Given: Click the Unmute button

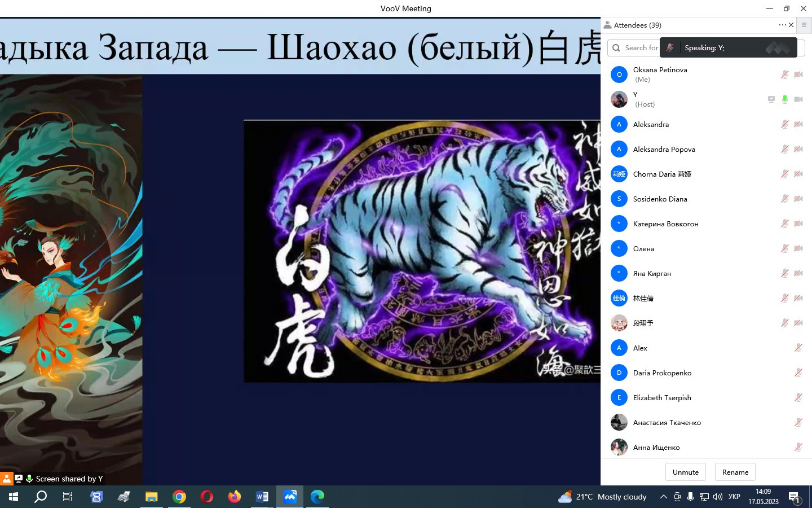Looking at the screenshot, I should pos(686,472).
